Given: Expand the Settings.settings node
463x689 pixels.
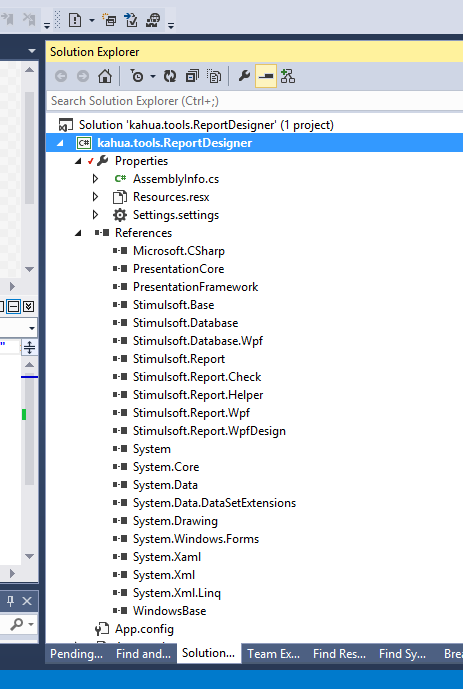Looking at the screenshot, I should [95, 215].
